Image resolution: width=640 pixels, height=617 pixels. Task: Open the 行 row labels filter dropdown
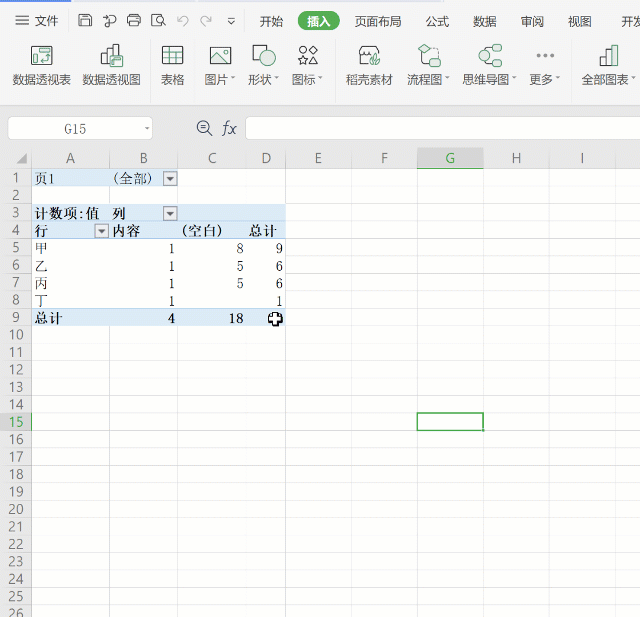[101, 231]
